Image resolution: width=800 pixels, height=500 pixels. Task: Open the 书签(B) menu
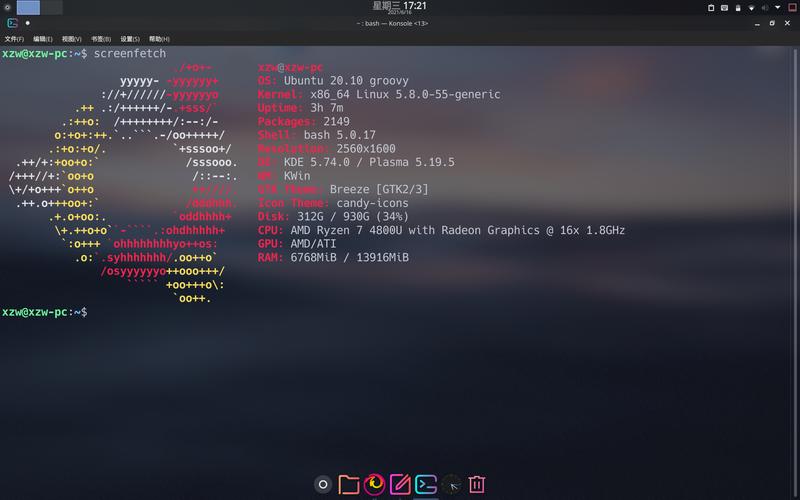(x=101, y=39)
